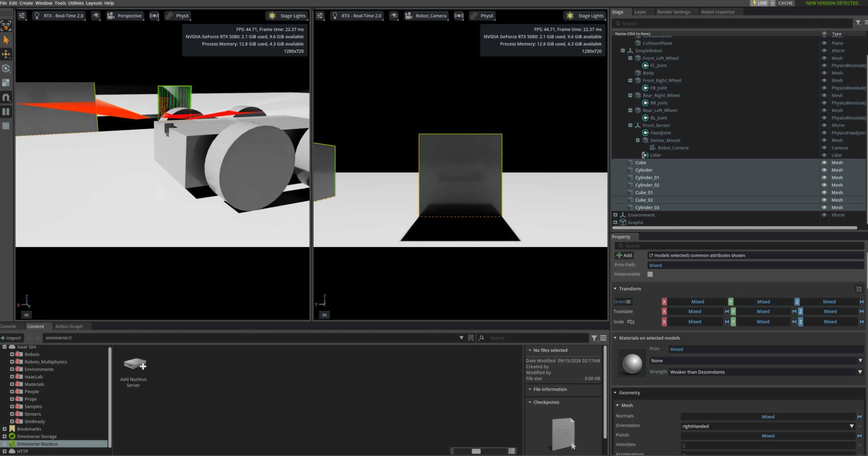Image resolution: width=868 pixels, height=456 pixels.
Task: Activate the Scale tool in left toolbar
Action: 6,83
